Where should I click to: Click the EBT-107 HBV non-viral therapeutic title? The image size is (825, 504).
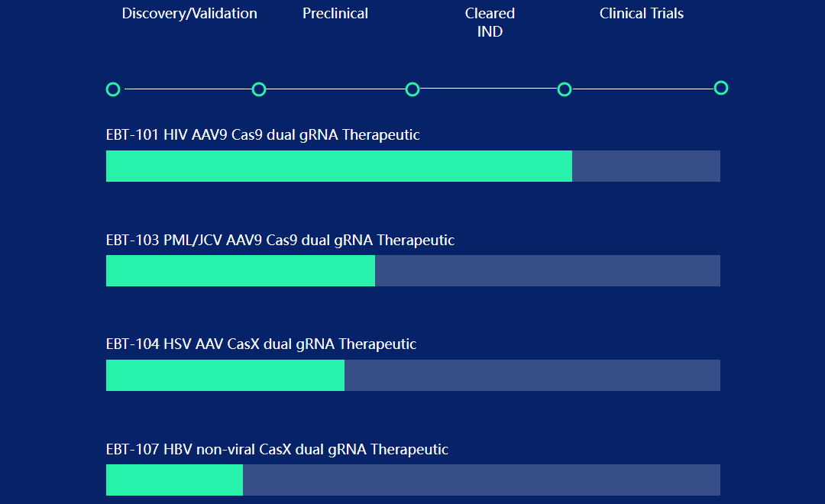click(277, 450)
